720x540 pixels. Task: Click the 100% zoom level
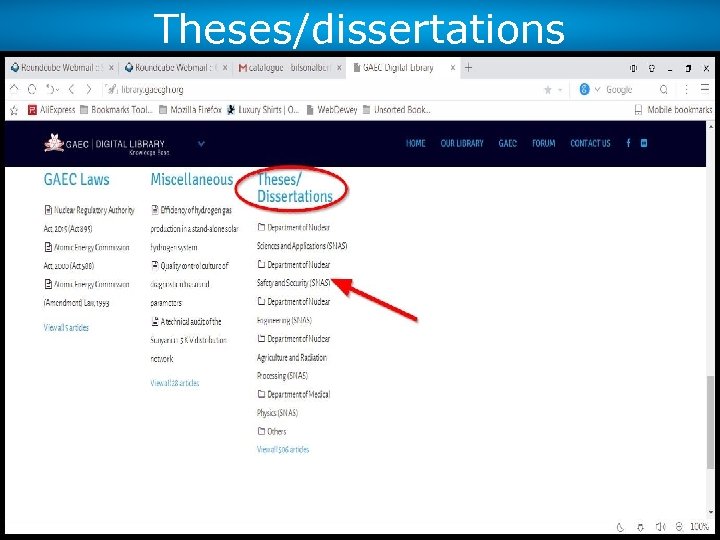pos(700,527)
